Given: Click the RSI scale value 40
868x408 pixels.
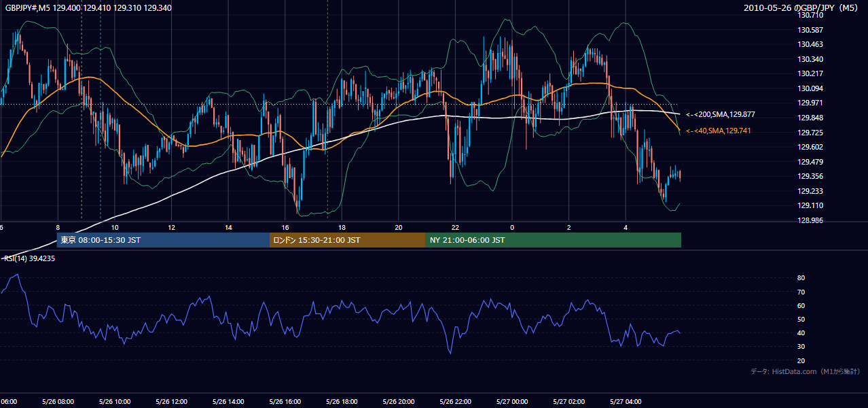Looking at the screenshot, I should (801, 333).
